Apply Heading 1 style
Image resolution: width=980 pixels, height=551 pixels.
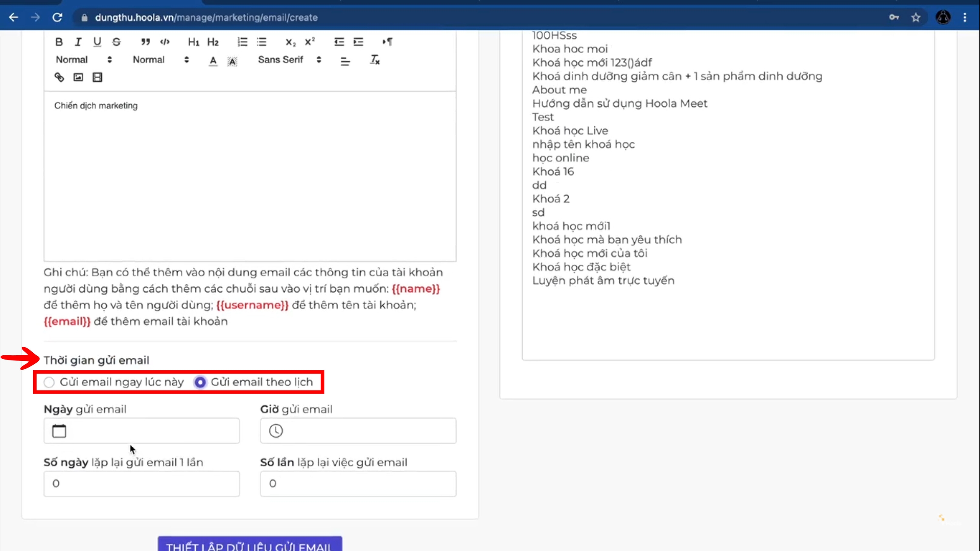point(194,42)
